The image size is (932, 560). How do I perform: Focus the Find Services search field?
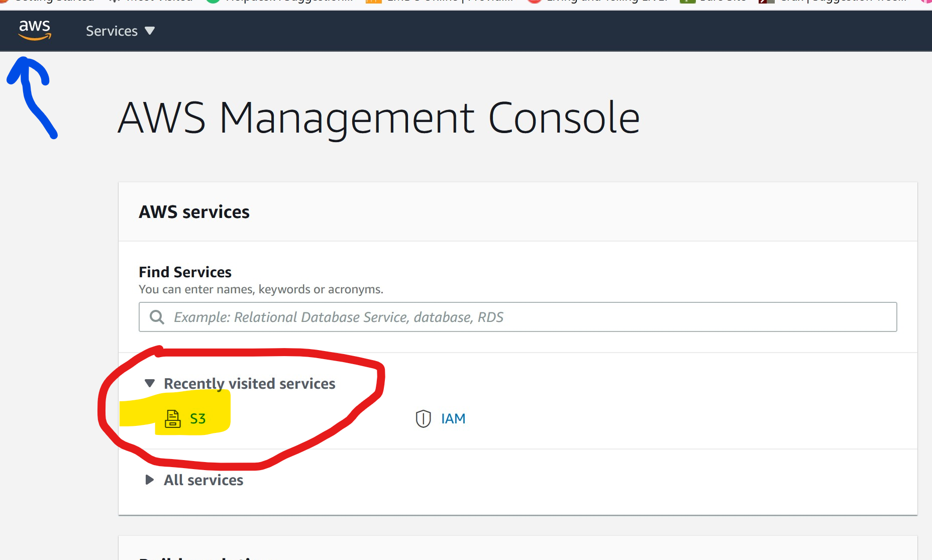tap(517, 317)
